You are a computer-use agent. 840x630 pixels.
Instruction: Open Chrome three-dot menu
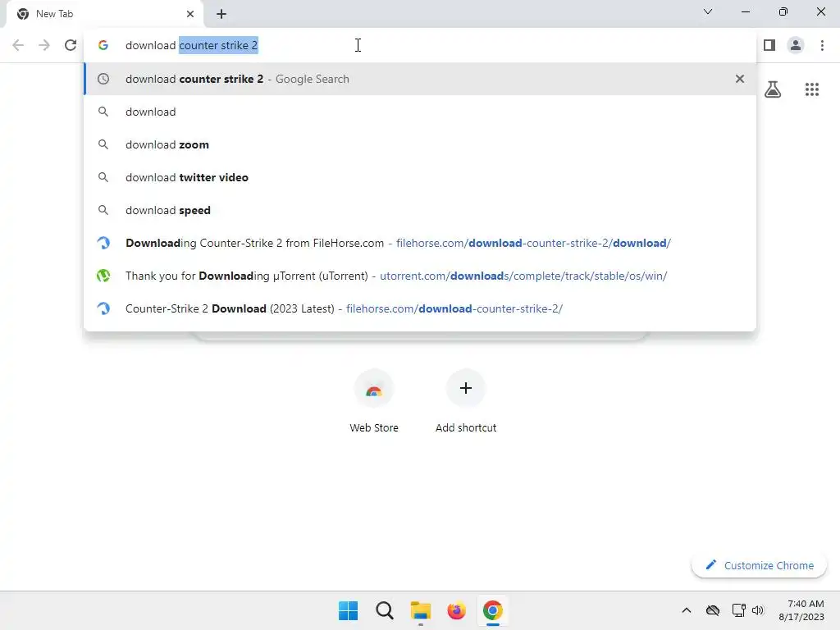point(822,45)
